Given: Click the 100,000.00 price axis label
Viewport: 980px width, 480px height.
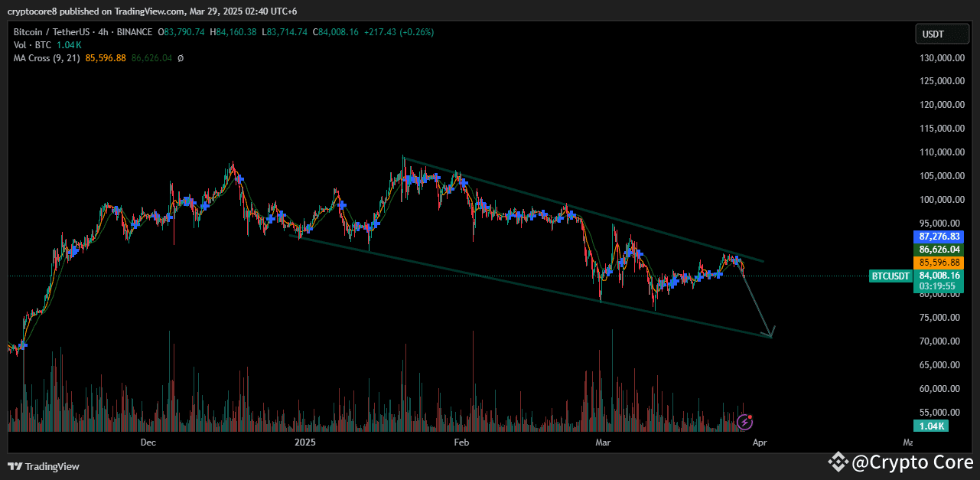Looking at the screenshot, I should click(940, 200).
